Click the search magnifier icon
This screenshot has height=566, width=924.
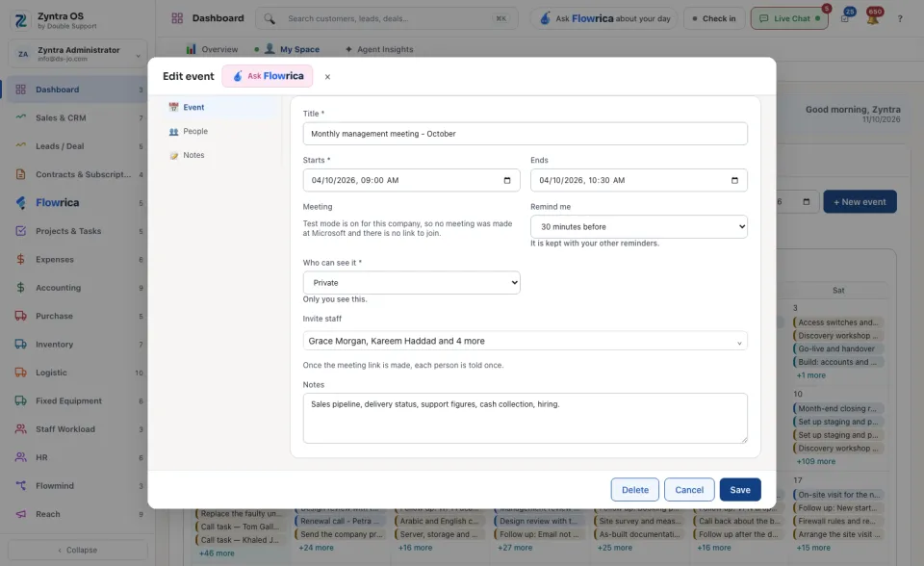tap(269, 19)
